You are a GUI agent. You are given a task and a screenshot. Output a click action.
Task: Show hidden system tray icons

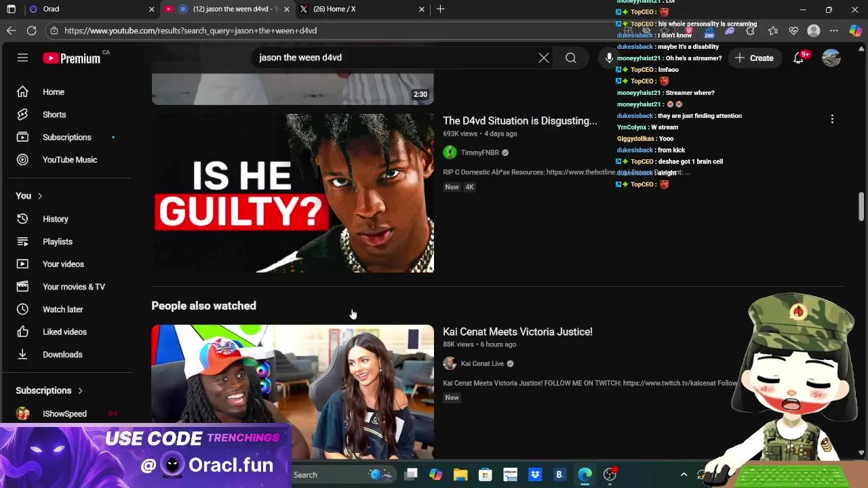[684, 474]
